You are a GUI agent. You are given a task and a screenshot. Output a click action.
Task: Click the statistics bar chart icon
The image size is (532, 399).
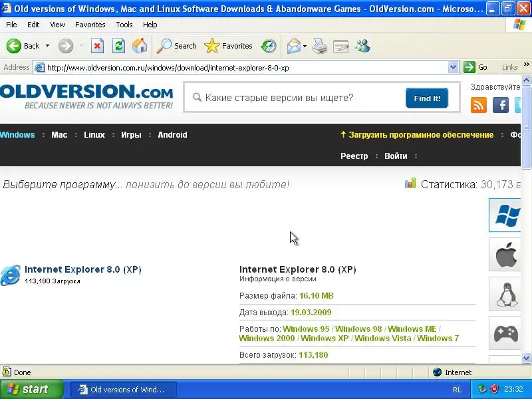point(410,184)
